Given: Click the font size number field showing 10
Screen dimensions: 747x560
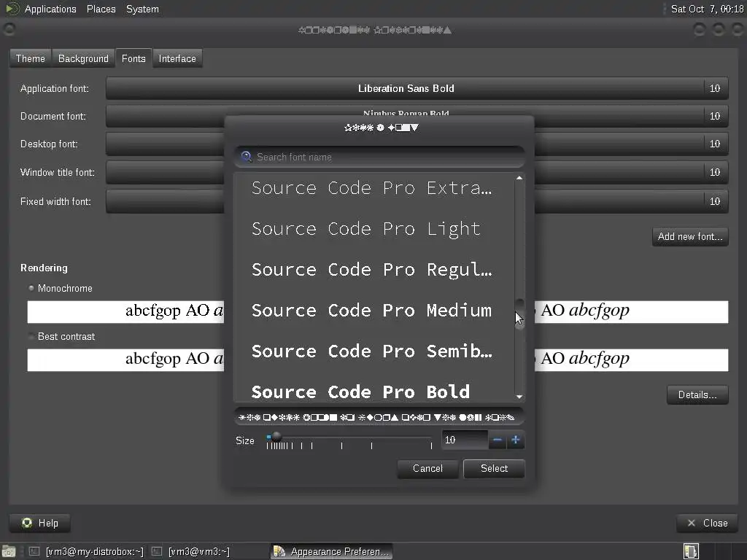Looking at the screenshot, I should tap(465, 440).
